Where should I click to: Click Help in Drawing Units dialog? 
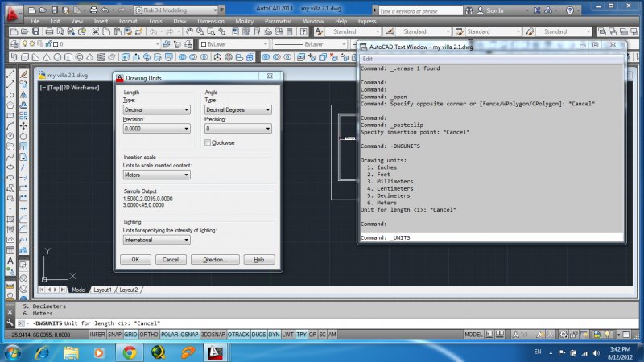[x=258, y=259]
